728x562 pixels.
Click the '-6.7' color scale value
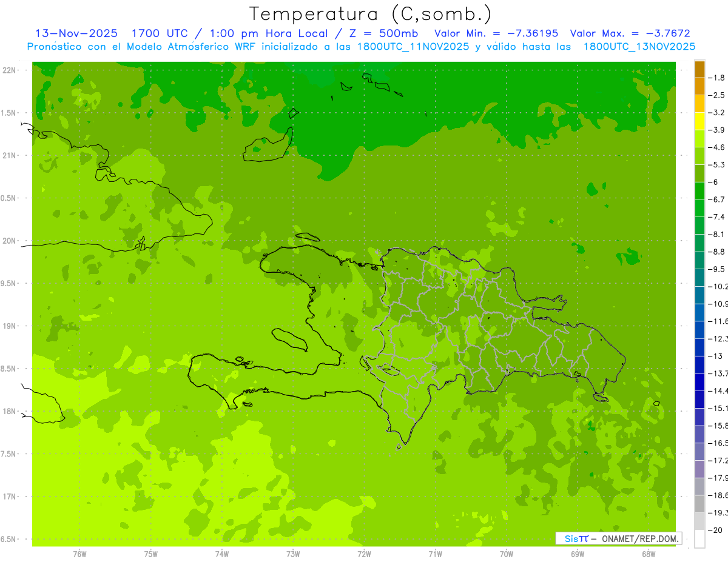click(x=716, y=199)
